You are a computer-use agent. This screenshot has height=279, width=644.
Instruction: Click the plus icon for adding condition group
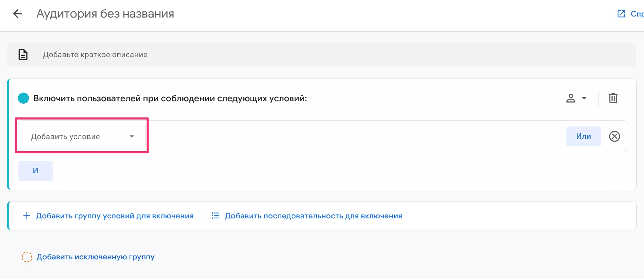pos(27,216)
